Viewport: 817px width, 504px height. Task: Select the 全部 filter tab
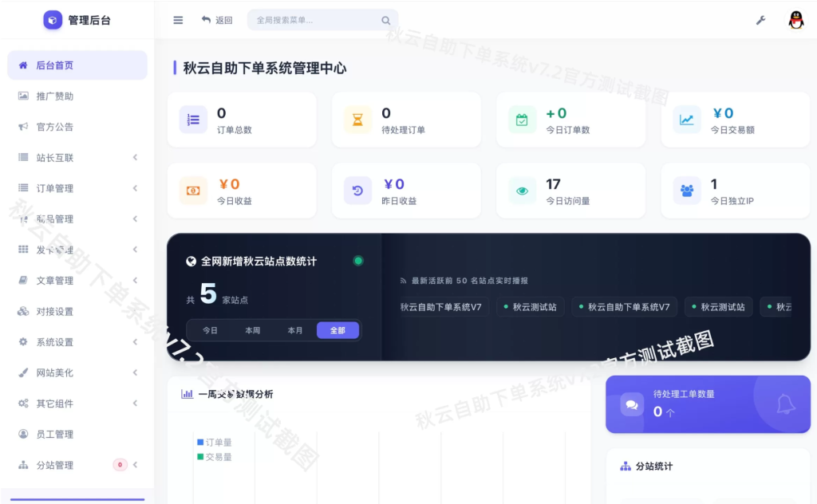pyautogui.click(x=337, y=330)
